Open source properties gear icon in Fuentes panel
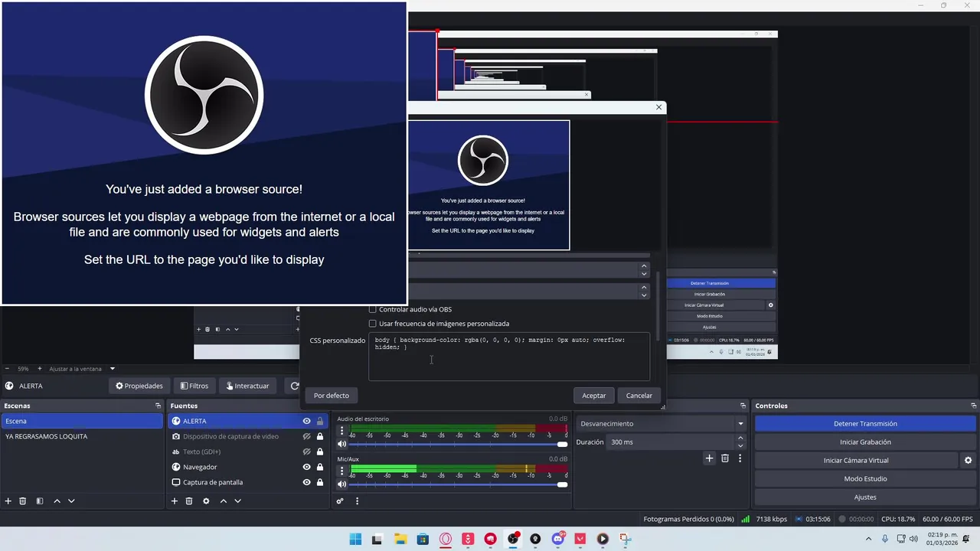The image size is (980, 551). pos(206,501)
